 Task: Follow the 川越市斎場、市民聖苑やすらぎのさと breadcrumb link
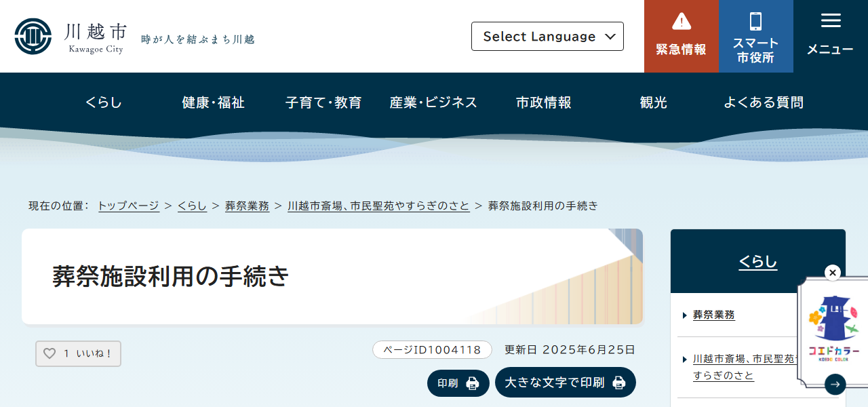[x=378, y=206]
